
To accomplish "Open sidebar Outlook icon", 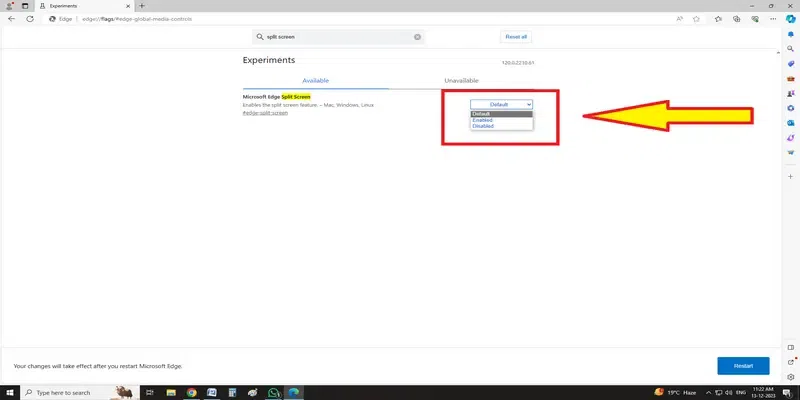I will tap(791, 123).
